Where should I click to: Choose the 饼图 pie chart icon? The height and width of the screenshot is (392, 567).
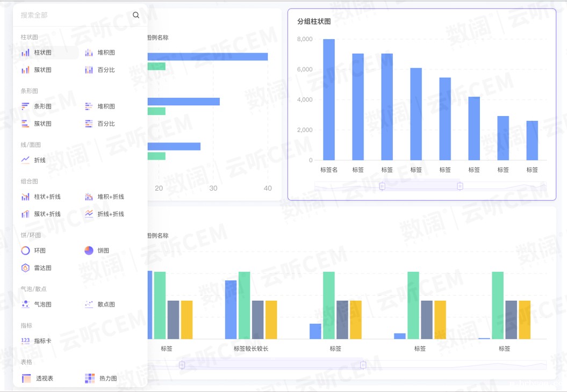click(x=89, y=251)
